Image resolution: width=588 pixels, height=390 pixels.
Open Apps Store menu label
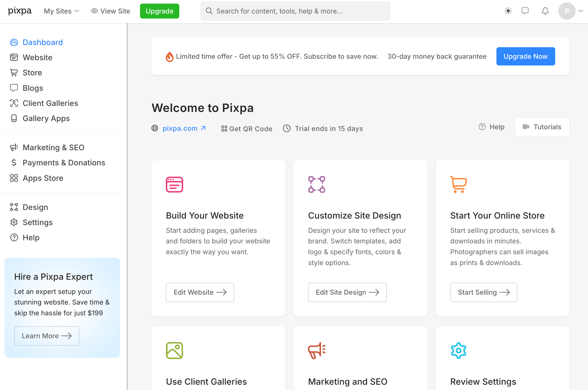[43, 178]
